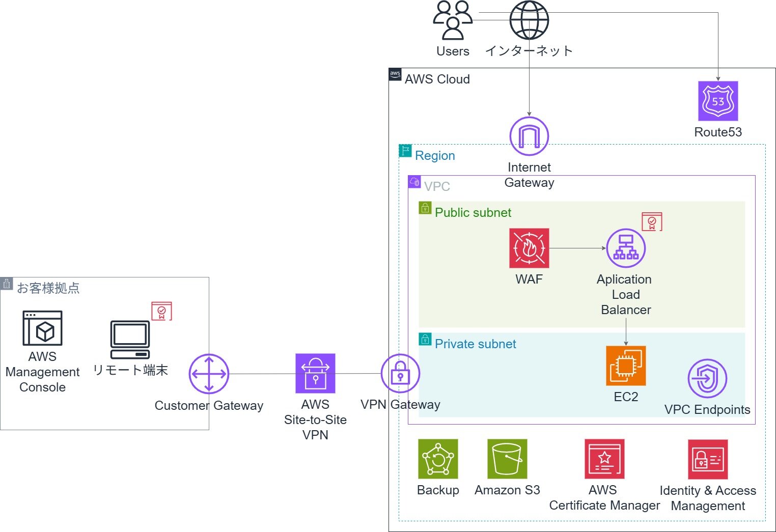
Task: Click the Identity & Access Management icon
Action: pyautogui.click(x=708, y=459)
